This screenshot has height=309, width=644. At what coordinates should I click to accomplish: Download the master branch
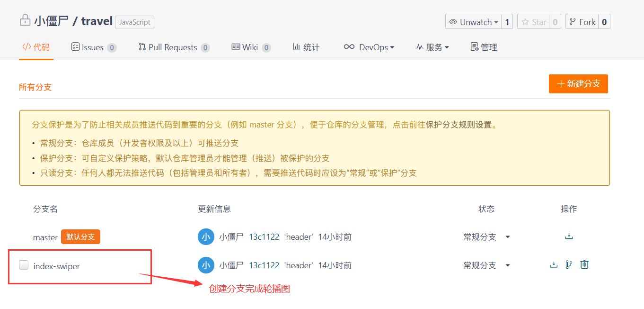coord(569,236)
